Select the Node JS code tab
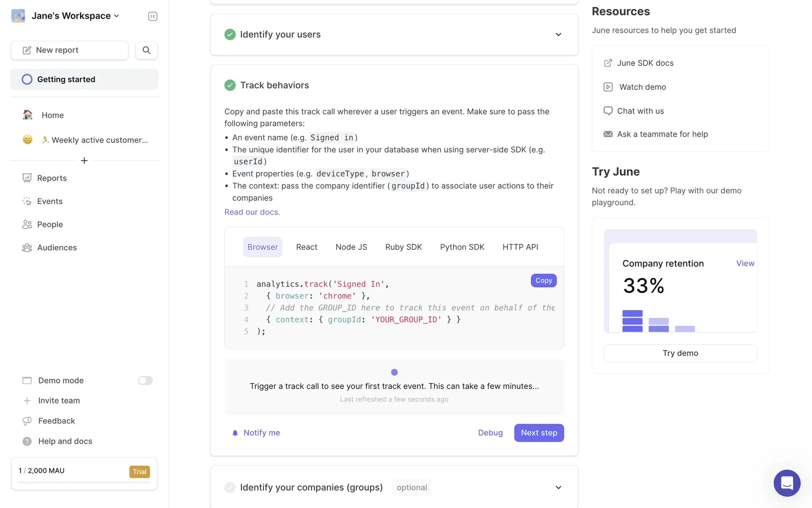This screenshot has width=812, height=508. coord(351,247)
